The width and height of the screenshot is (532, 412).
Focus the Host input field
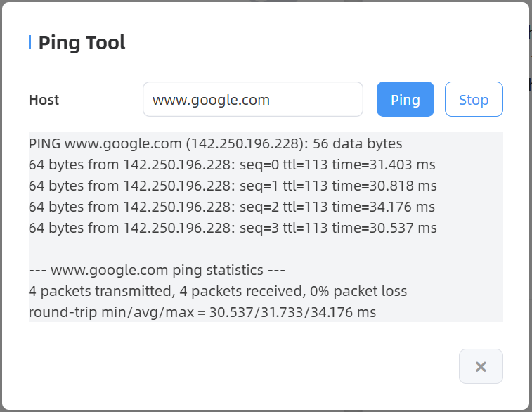pos(253,100)
